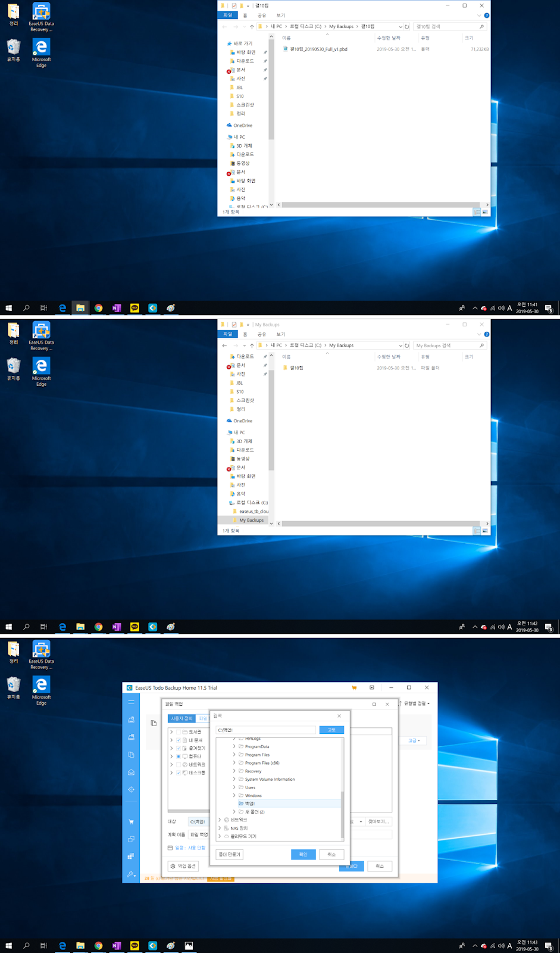Select the 사용자 정의 tab in 파일 백업

point(182,718)
